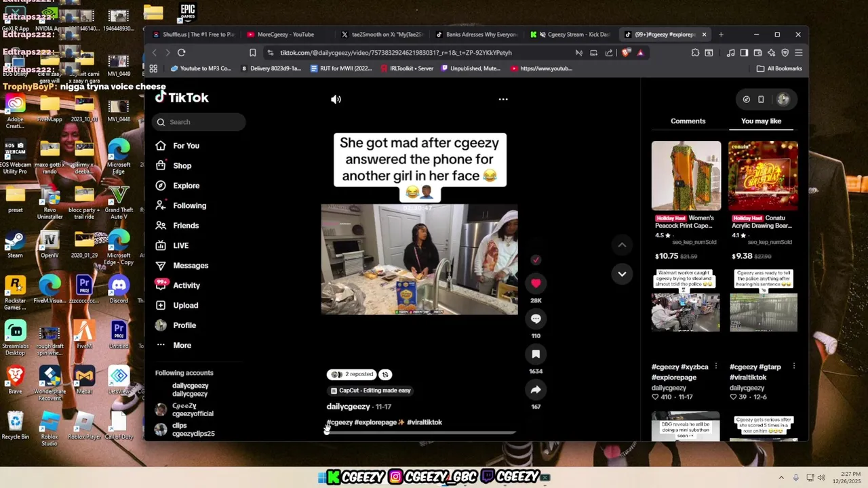The height and width of the screenshot is (488, 868).
Task: Save video with the bookmark favorites icon
Action: pyautogui.click(x=536, y=354)
